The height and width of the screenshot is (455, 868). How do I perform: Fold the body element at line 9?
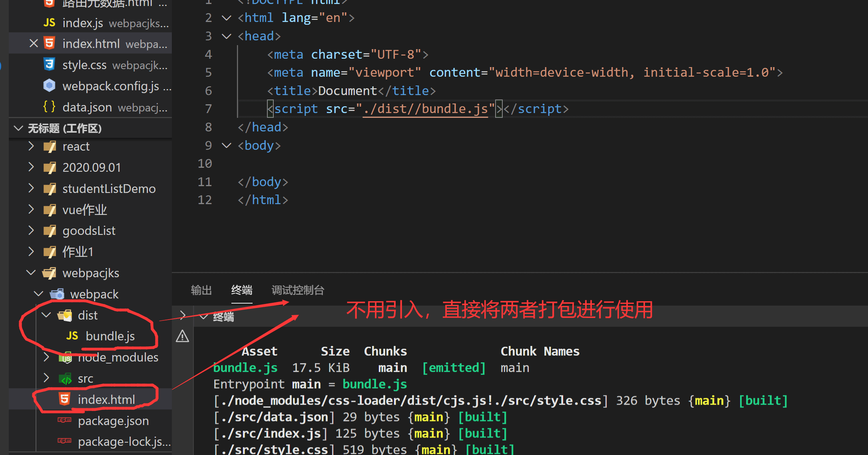pos(227,145)
